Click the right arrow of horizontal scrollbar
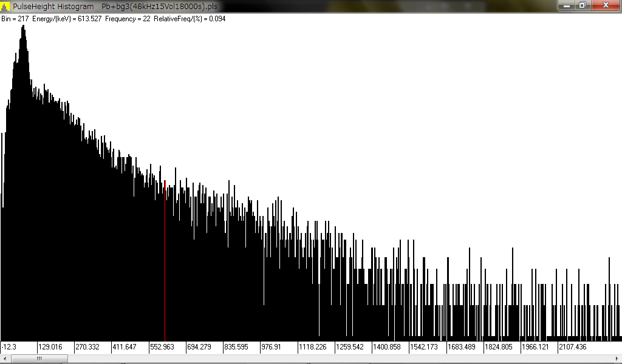622x364 pixels. 617,359
